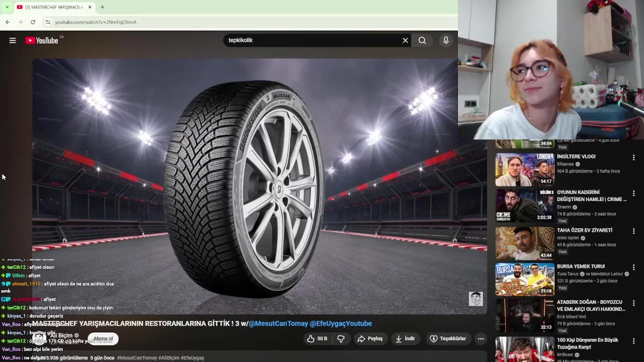
Task: Open RRaenee channel name
Action: (x=566, y=164)
